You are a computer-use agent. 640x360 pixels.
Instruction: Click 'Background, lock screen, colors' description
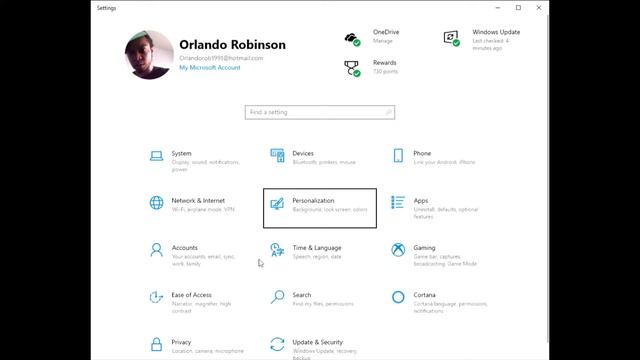tap(330, 209)
